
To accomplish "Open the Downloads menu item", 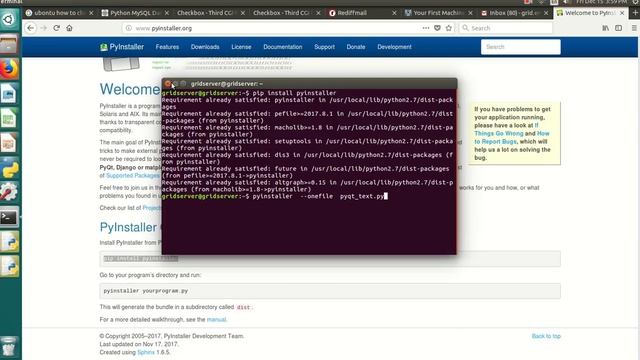I will [205, 47].
